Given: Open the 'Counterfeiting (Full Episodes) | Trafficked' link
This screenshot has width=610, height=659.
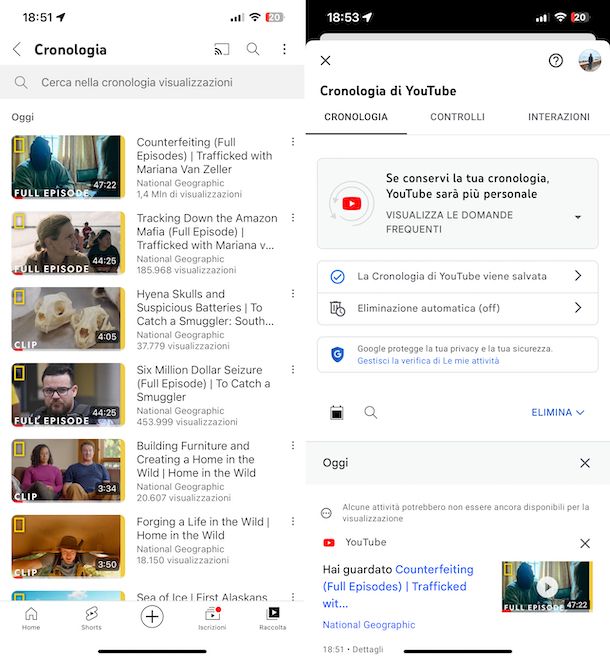Looking at the screenshot, I should point(398,586).
